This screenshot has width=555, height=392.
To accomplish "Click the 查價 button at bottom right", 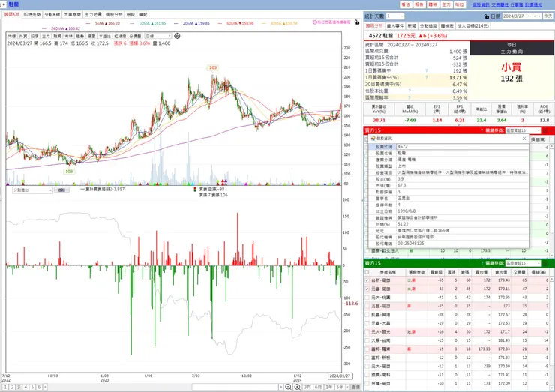I will pos(355,387).
